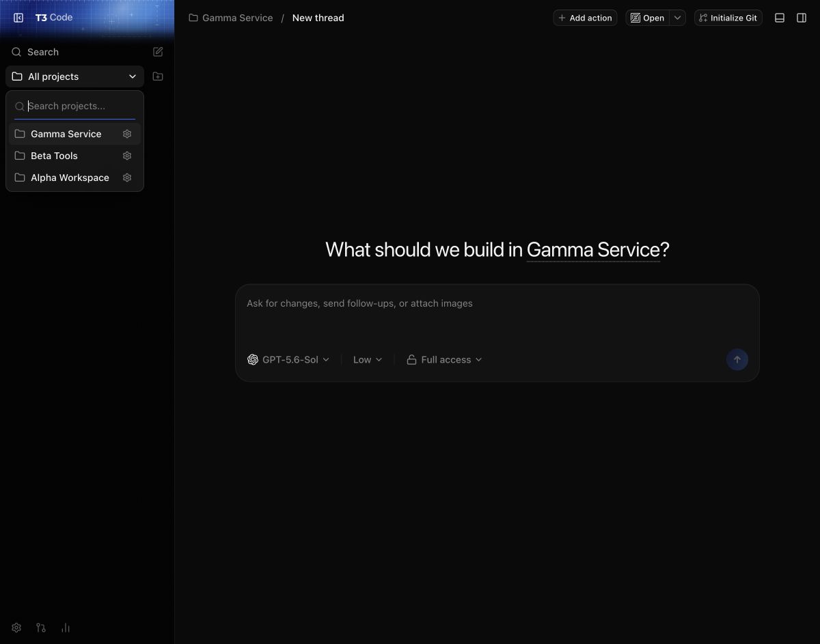Select Gamma Service in the project list
820x644 pixels.
click(x=75, y=134)
